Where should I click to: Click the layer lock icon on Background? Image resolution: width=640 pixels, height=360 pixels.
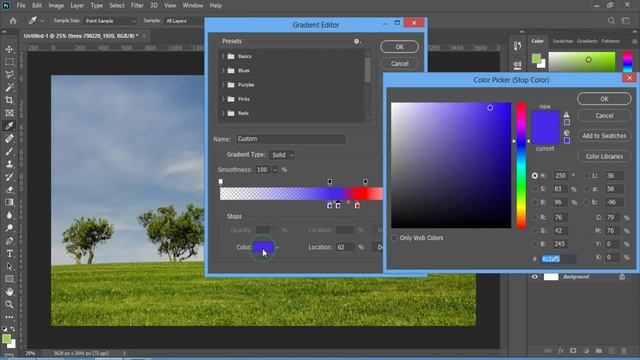pos(622,277)
